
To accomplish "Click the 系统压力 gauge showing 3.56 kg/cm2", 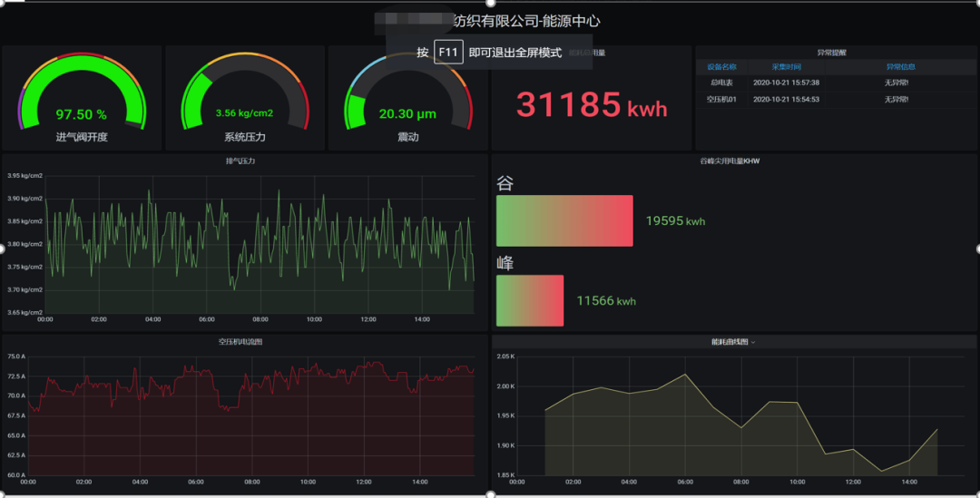I will (x=245, y=100).
